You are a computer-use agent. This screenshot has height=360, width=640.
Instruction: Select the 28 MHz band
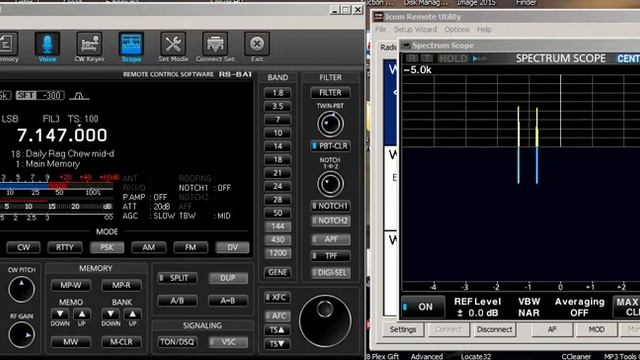(x=278, y=200)
